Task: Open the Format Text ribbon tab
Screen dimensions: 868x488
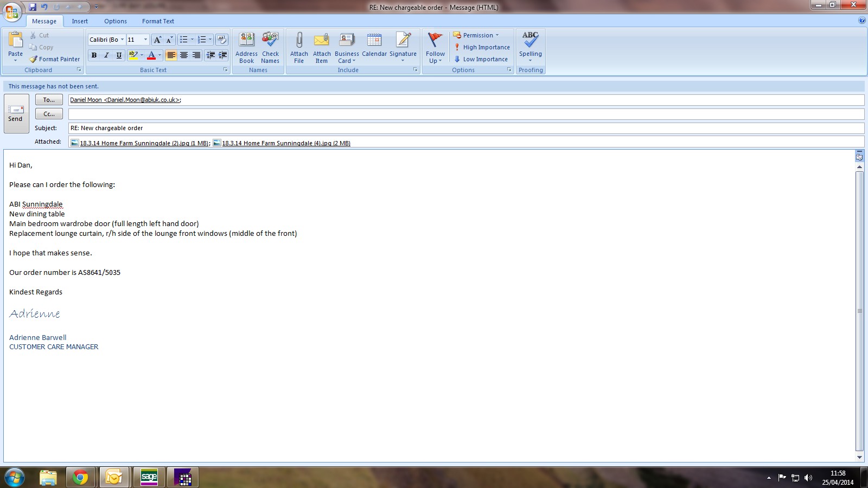Action: [x=158, y=21]
